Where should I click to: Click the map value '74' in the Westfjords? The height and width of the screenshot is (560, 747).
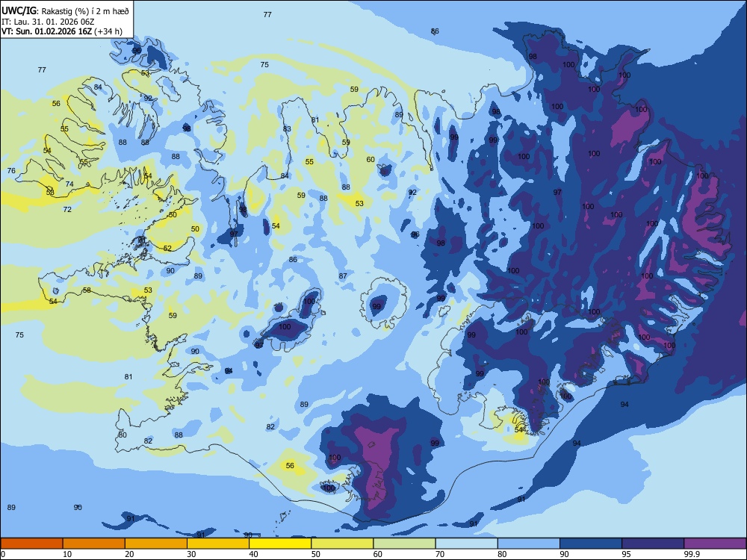(69, 184)
